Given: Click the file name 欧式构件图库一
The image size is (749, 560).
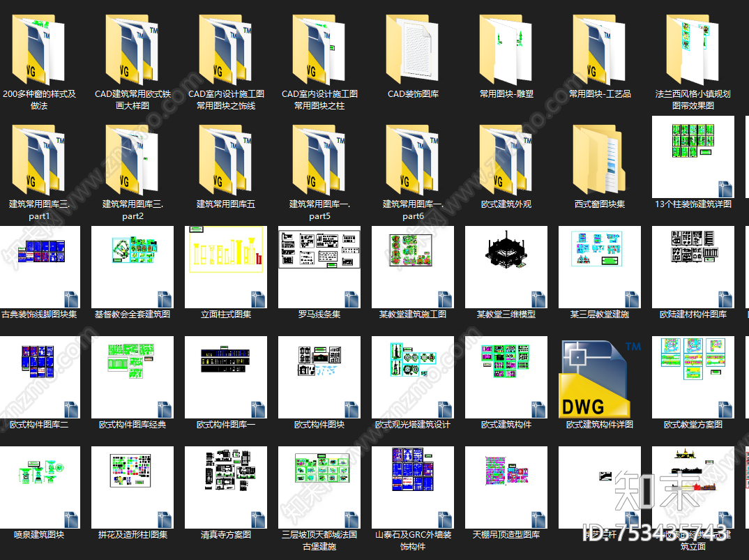Looking at the screenshot, I should 226,424.
